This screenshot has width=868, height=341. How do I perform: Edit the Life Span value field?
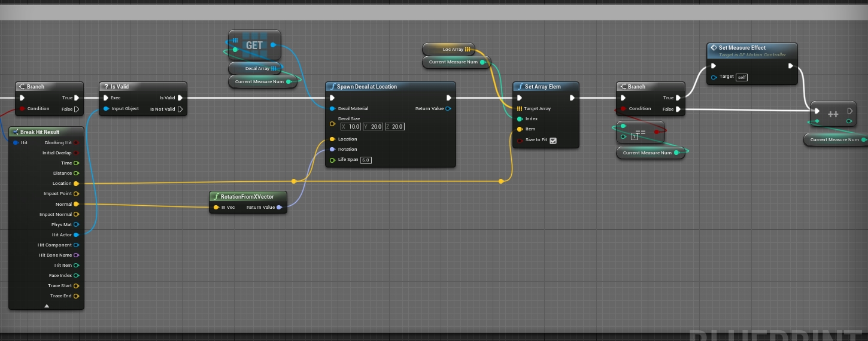coord(366,160)
